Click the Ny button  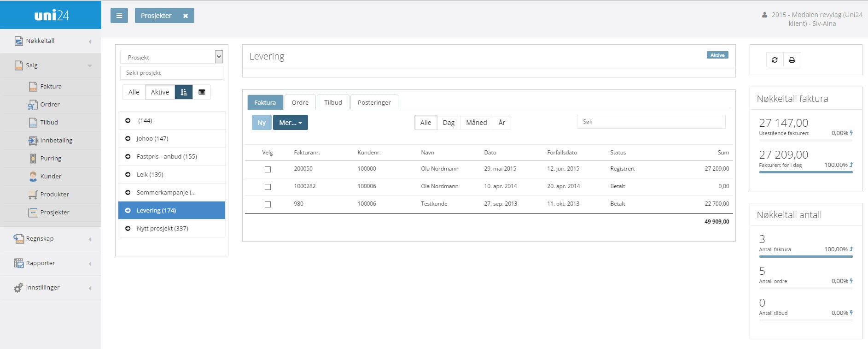point(262,123)
